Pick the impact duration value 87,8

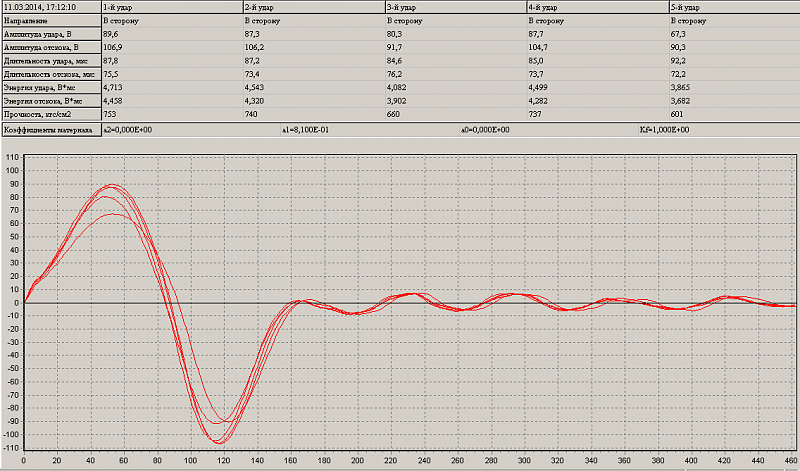[x=112, y=61]
